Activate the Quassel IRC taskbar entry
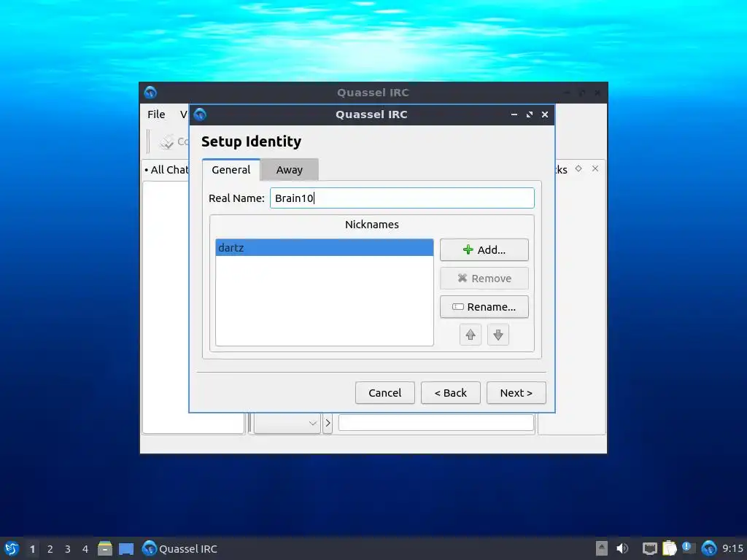This screenshot has width=747, height=560. 179,548
